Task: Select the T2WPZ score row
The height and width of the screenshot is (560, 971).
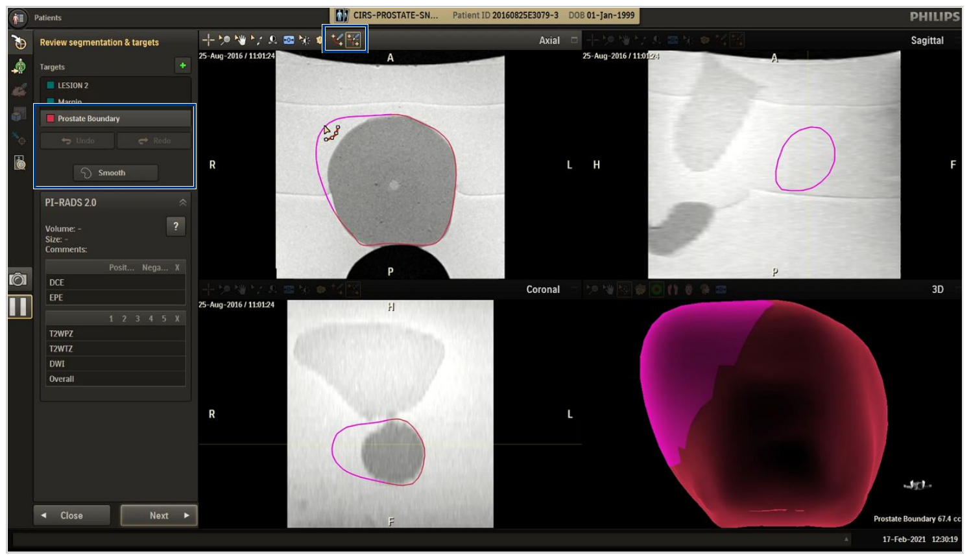Action: 115,334
